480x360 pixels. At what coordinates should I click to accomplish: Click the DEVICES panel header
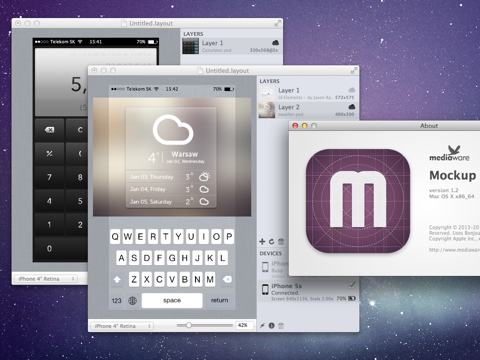click(x=271, y=253)
